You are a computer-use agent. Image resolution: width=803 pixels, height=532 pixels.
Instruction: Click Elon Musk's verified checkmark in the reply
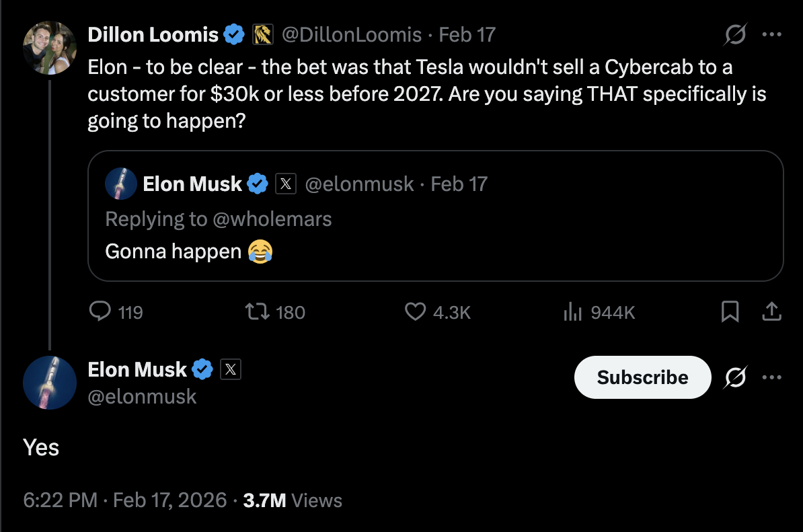click(258, 183)
